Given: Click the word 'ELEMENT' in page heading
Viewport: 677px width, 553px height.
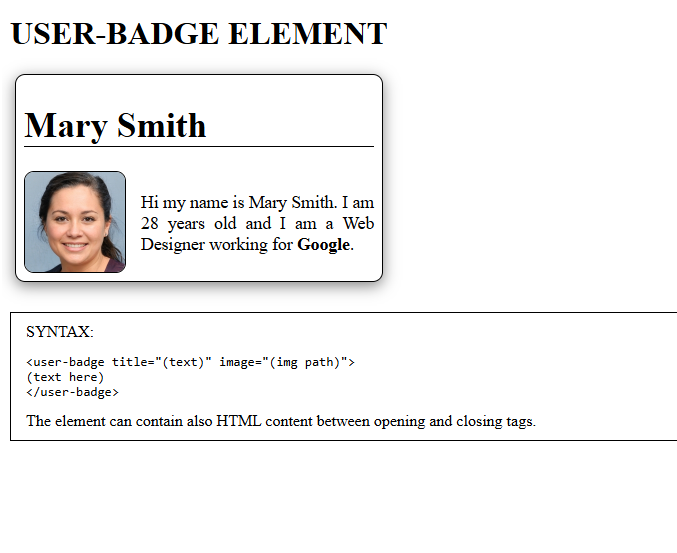Looking at the screenshot, I should point(307,34).
